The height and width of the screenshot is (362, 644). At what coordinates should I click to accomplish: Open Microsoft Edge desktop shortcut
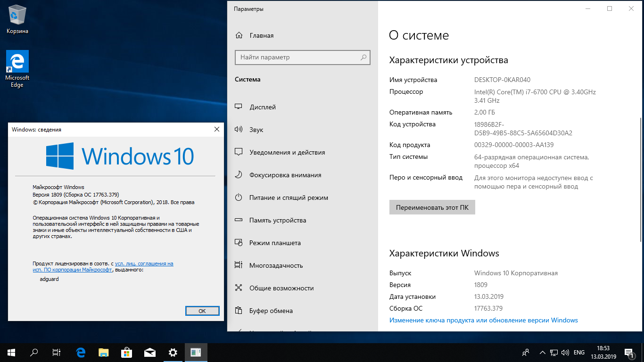[x=17, y=69]
